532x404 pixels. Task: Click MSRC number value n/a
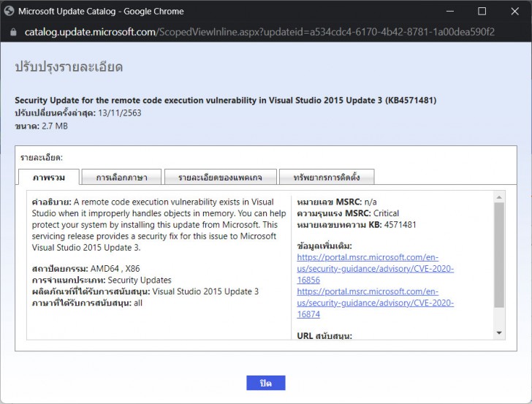click(x=370, y=202)
